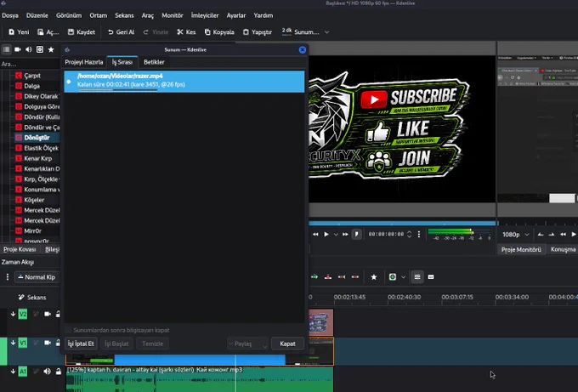Set zone out point on project monitor
578x392 pixels.
click(x=552, y=235)
